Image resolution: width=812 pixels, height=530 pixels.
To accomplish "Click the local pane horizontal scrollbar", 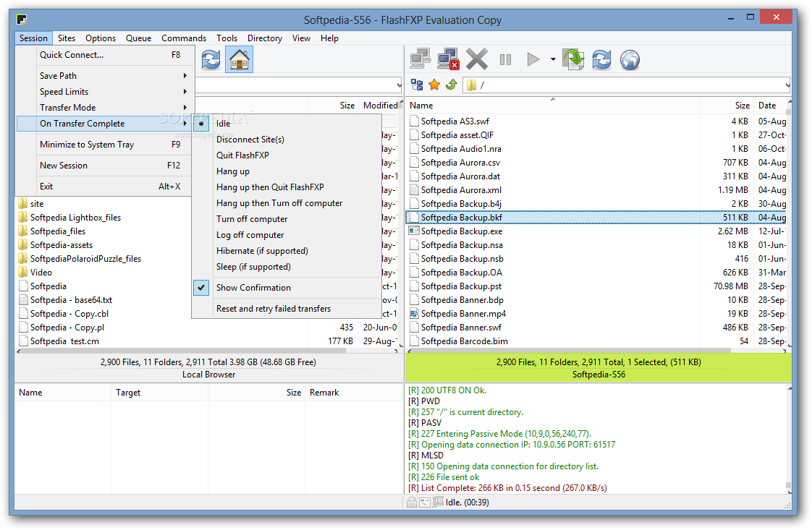I will [x=184, y=351].
